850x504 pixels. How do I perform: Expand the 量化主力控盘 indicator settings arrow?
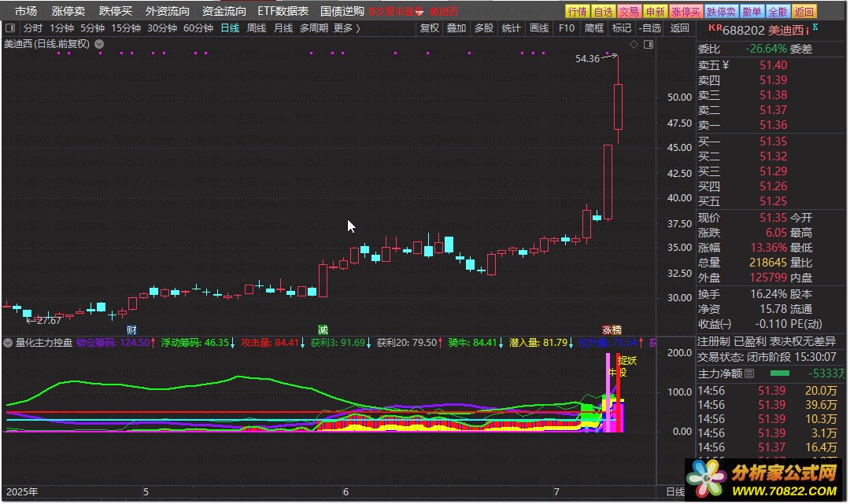click(8, 343)
